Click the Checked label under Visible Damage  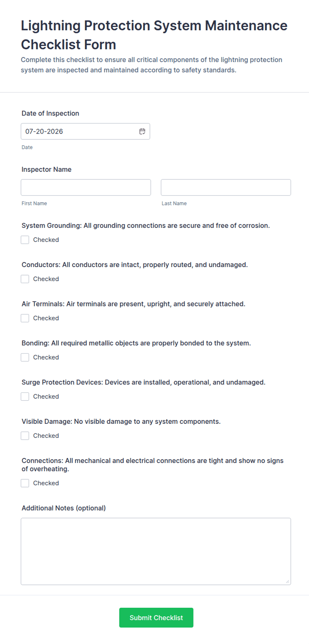46,436
